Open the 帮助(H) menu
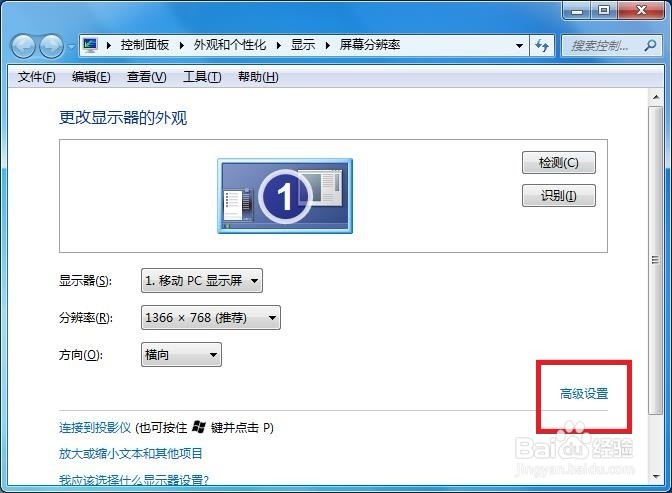Image resolution: width=672 pixels, height=493 pixels. point(258,77)
